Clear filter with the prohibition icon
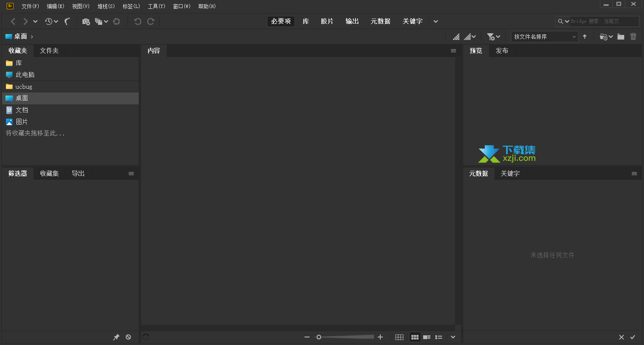 [x=128, y=337]
